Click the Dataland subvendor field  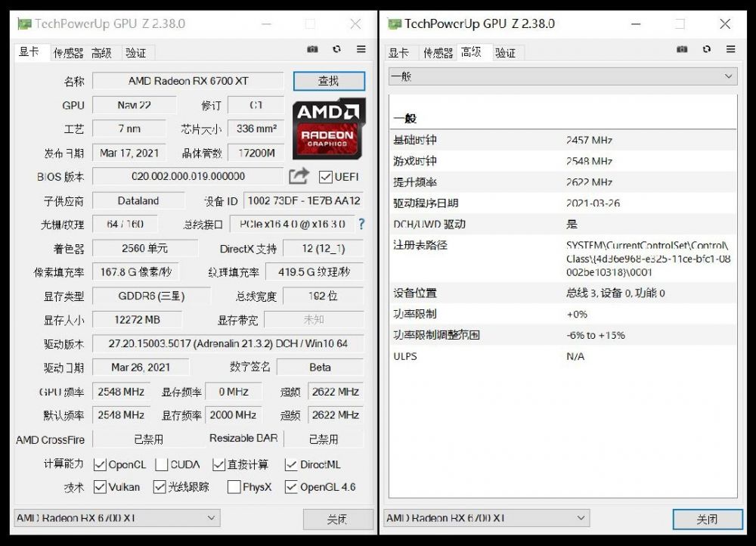tap(138, 200)
